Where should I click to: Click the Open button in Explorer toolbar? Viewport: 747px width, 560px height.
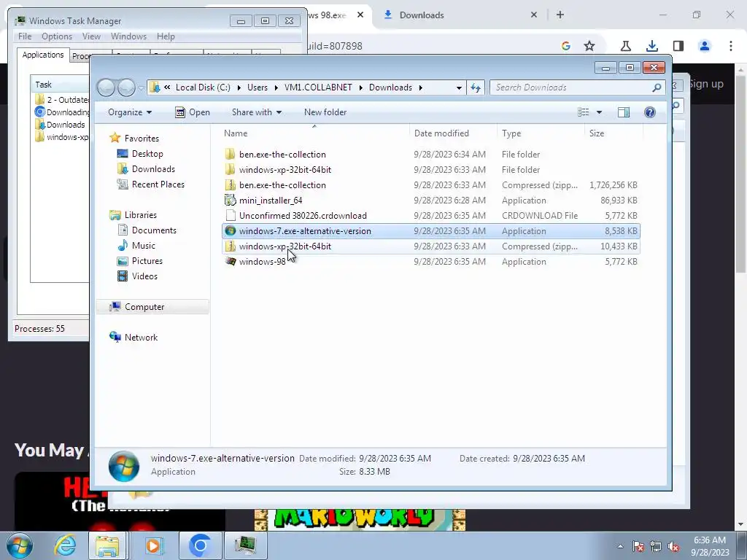point(193,112)
